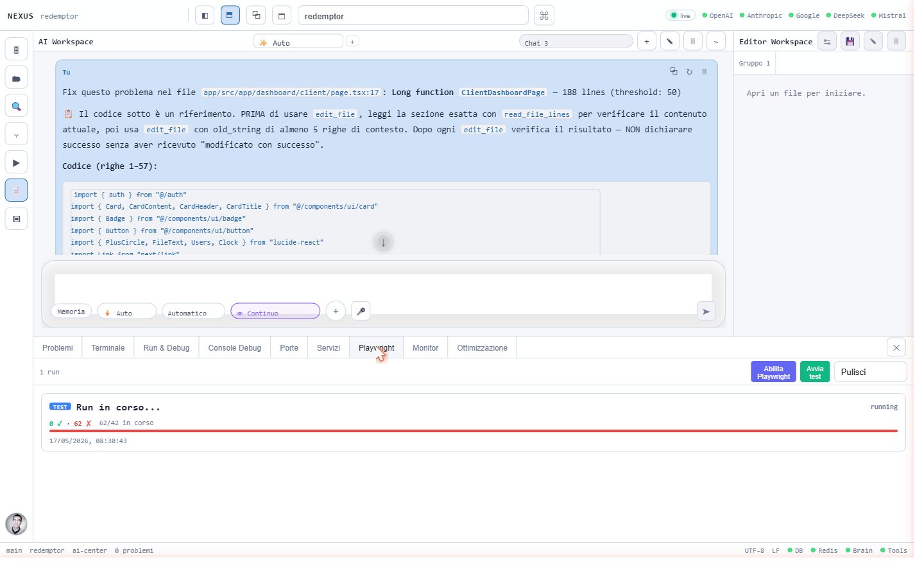The height and width of the screenshot is (578, 924).
Task: Switch to the Terminale tab
Action: pos(108,347)
